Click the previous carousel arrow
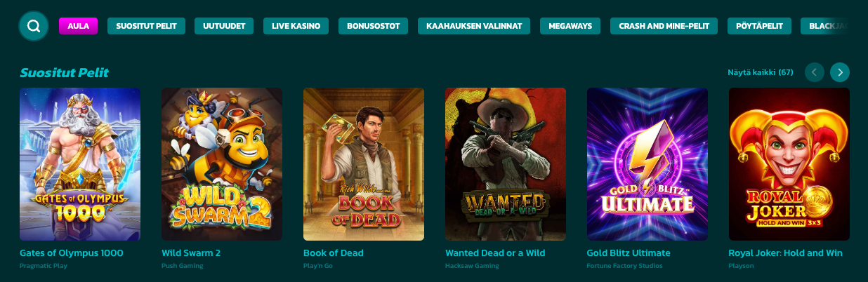The width and height of the screenshot is (868, 282). coord(815,72)
